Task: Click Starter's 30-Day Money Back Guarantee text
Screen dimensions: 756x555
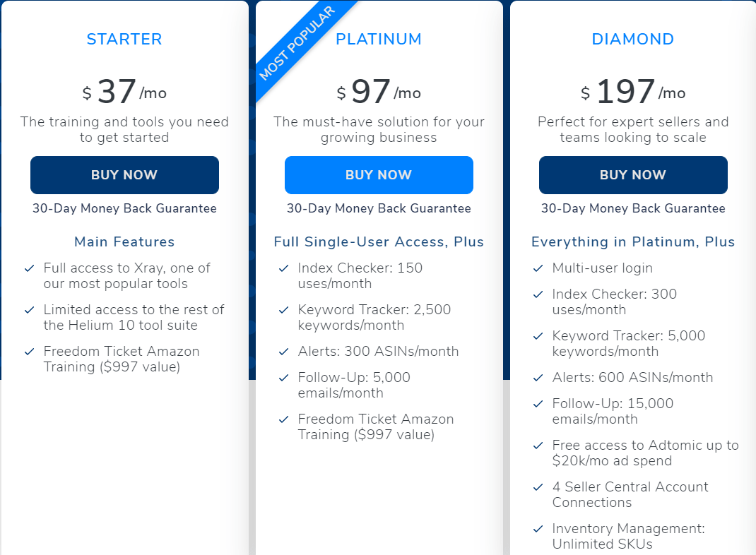Action: click(x=124, y=208)
